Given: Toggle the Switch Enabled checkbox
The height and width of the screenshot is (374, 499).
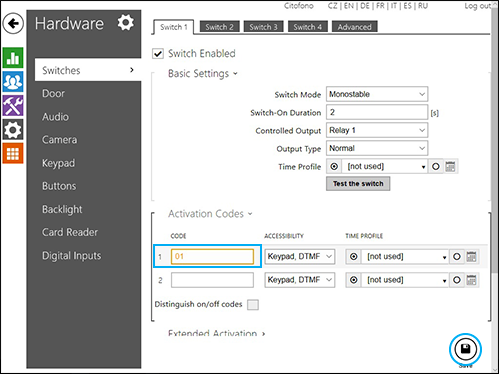Looking at the screenshot, I should click(158, 54).
